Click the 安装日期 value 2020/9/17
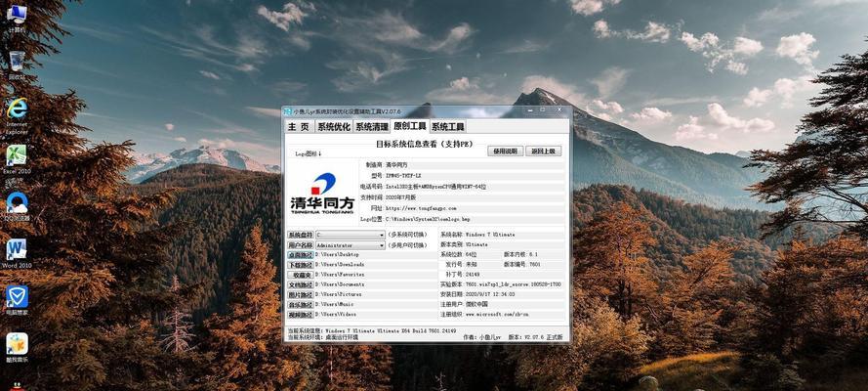Screen dimensions: 868x391 click(x=490, y=294)
